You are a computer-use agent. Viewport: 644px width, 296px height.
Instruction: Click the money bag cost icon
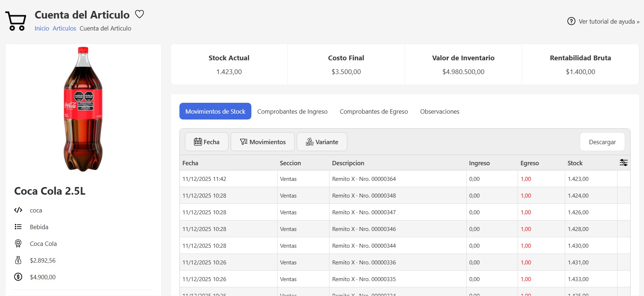pos(18,260)
